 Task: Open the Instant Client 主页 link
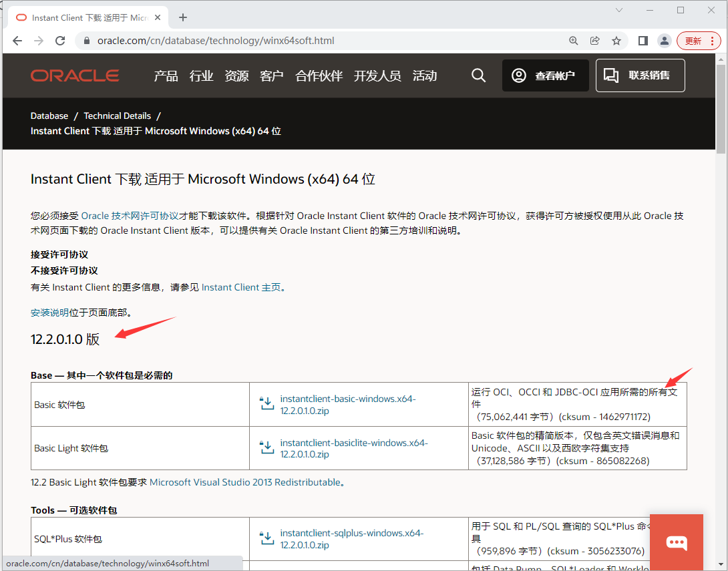tap(241, 287)
